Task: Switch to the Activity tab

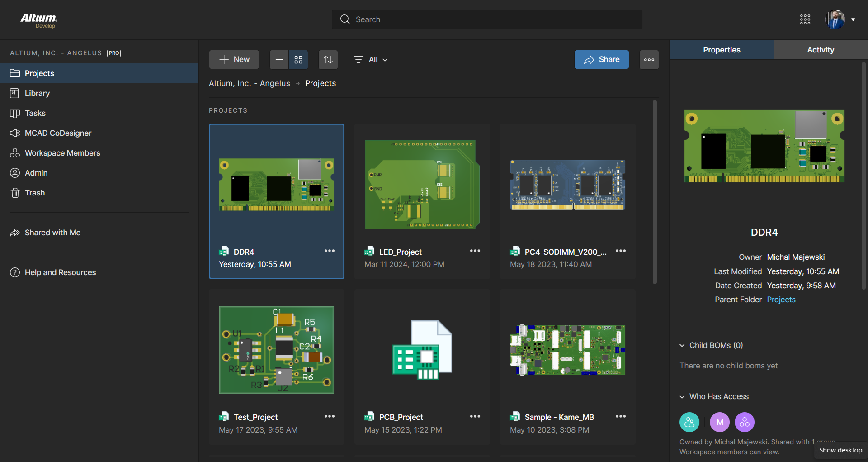Action: point(821,50)
